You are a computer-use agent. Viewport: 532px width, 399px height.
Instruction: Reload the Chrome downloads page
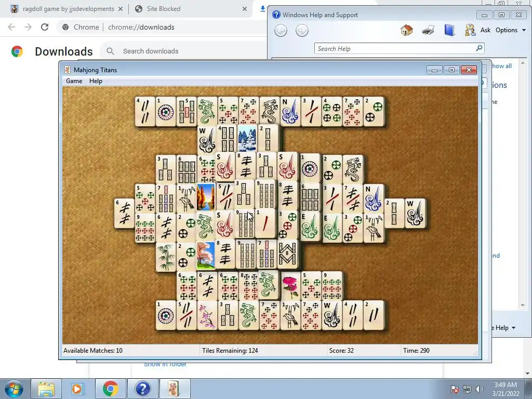(45, 27)
